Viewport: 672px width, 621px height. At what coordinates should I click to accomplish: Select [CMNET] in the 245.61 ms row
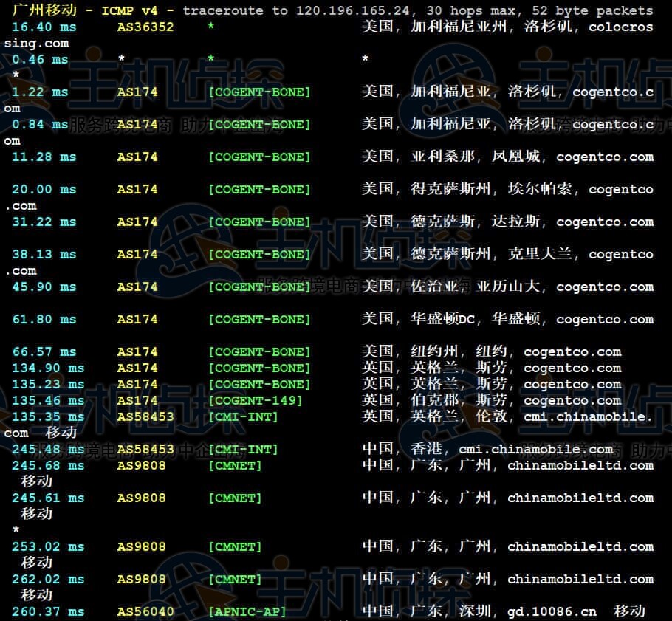(235, 499)
